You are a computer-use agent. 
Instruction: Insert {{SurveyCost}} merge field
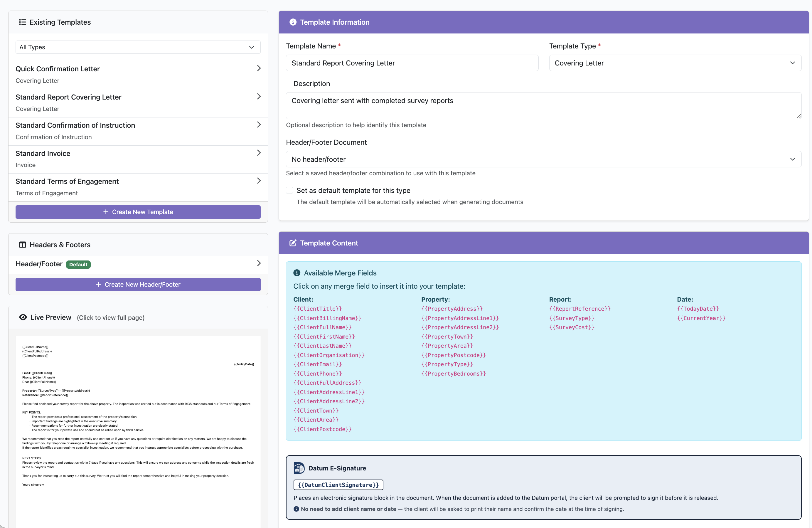572,327
